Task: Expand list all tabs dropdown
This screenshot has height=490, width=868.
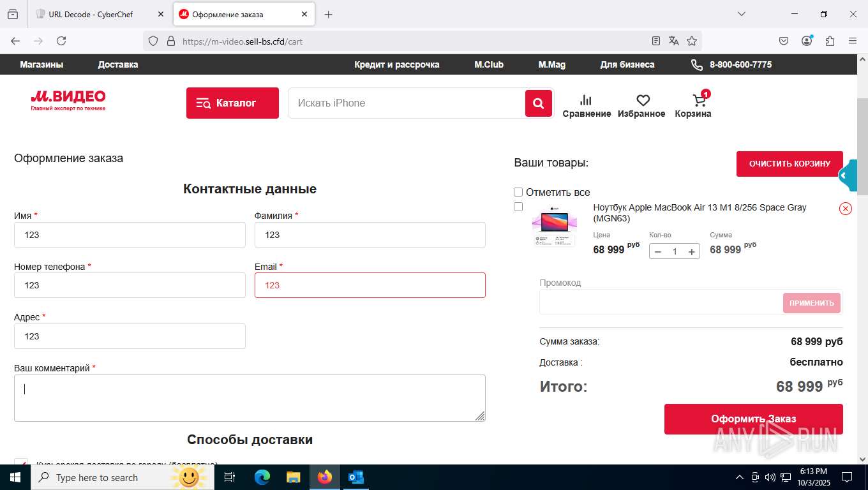Action: point(742,14)
